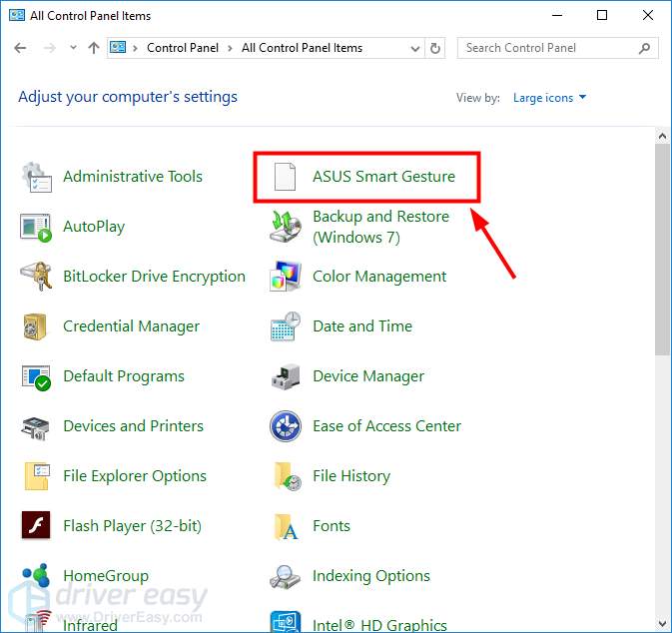Click the Device Manager icon
Viewport: 672px width, 633px height.
(x=286, y=376)
